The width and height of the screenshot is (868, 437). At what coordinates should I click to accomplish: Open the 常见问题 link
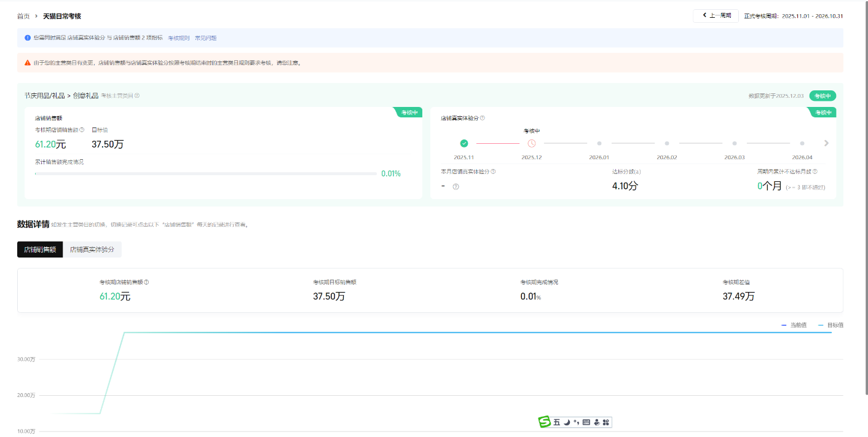coord(205,38)
